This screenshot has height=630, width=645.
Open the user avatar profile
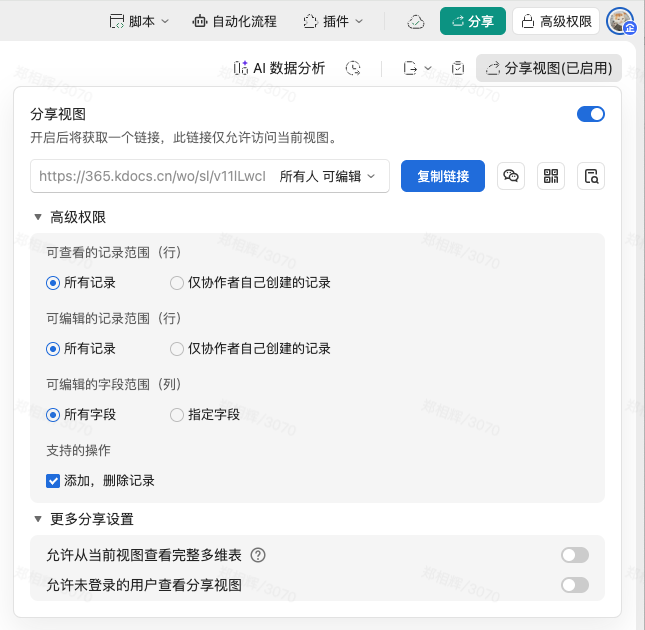pyautogui.click(x=620, y=21)
